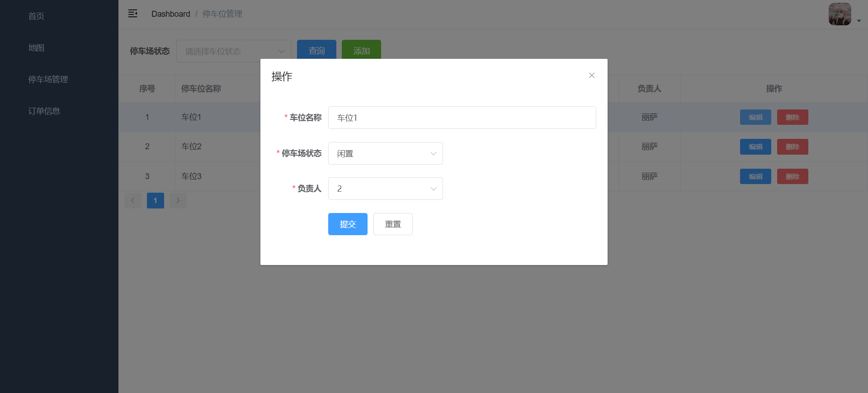Open the user avatar menu

(840, 14)
